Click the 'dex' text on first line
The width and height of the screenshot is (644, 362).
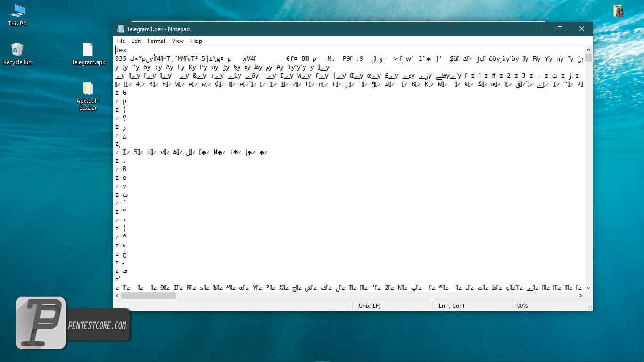[x=121, y=50]
